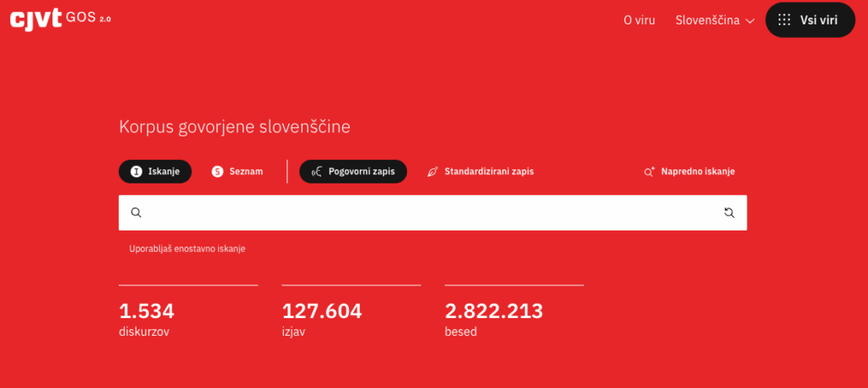Viewport: 868px width, 388px height.
Task: Click the CJVT logo
Action: [36, 19]
